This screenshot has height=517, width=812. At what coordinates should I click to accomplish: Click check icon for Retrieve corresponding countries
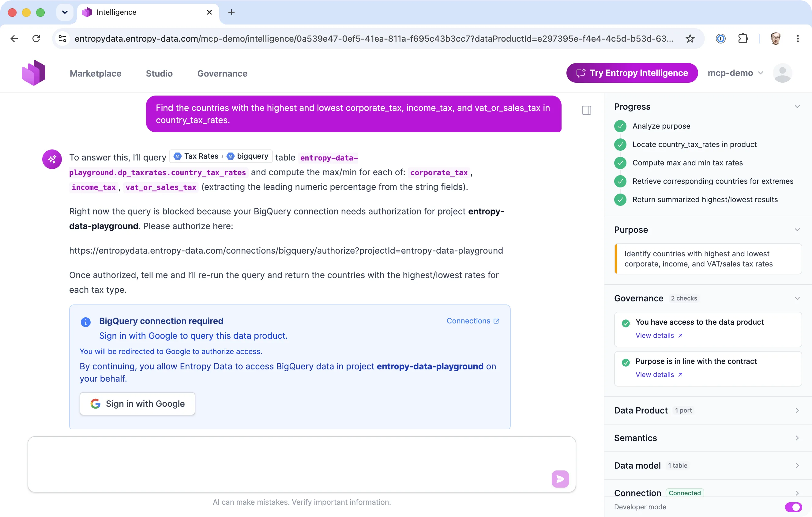coord(620,181)
